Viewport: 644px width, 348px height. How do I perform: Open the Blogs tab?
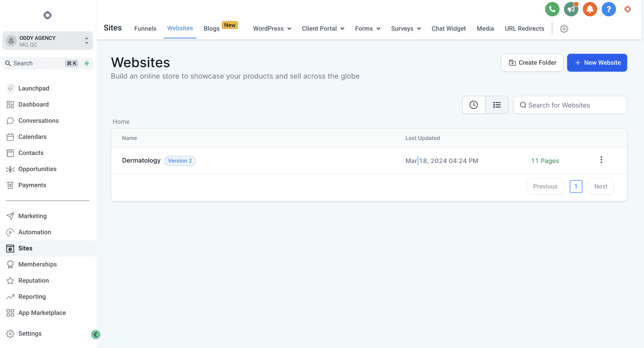click(x=211, y=29)
